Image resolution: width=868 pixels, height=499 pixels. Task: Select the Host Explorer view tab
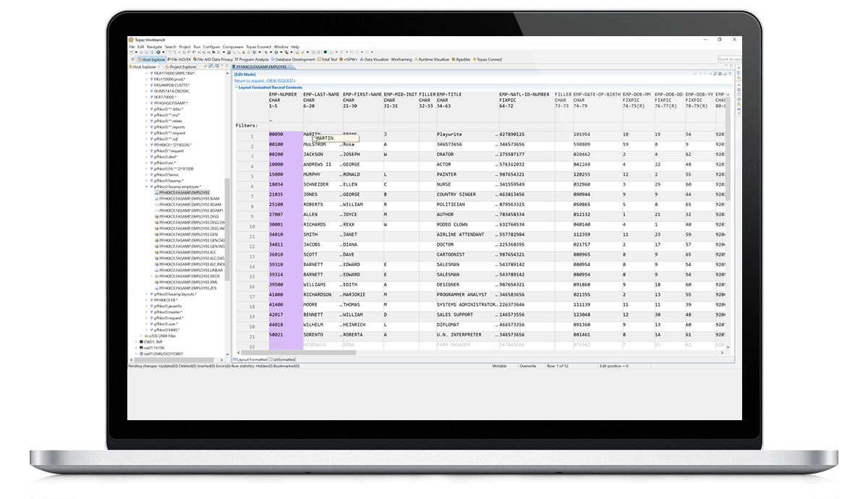(143, 67)
